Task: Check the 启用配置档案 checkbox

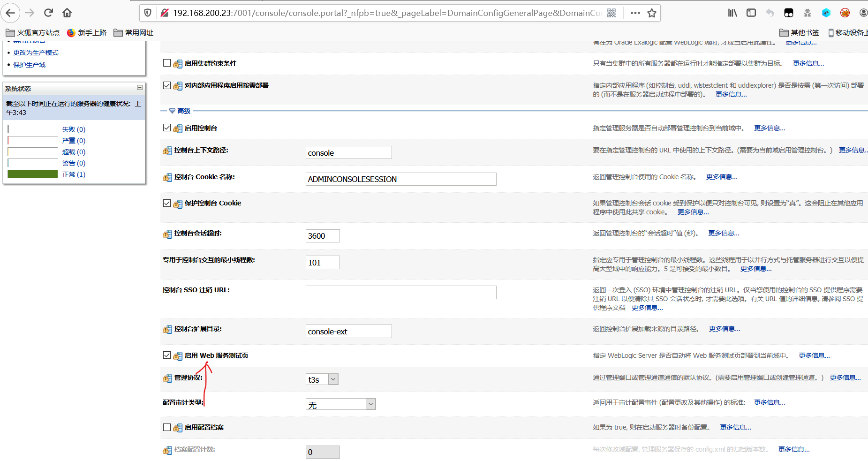Action: coord(167,427)
